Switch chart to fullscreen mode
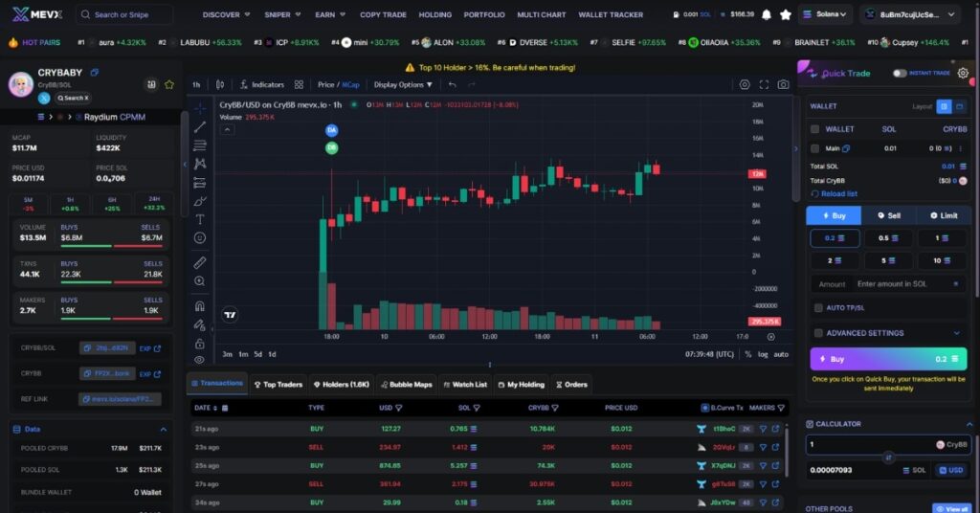Viewport: 980px width, 513px height. [x=764, y=84]
